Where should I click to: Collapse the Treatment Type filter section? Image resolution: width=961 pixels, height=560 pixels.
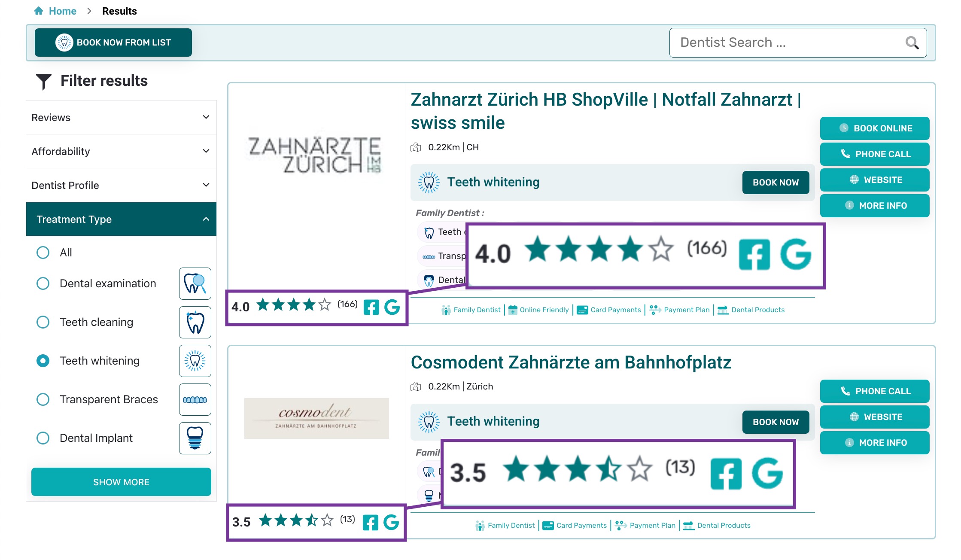click(x=121, y=219)
